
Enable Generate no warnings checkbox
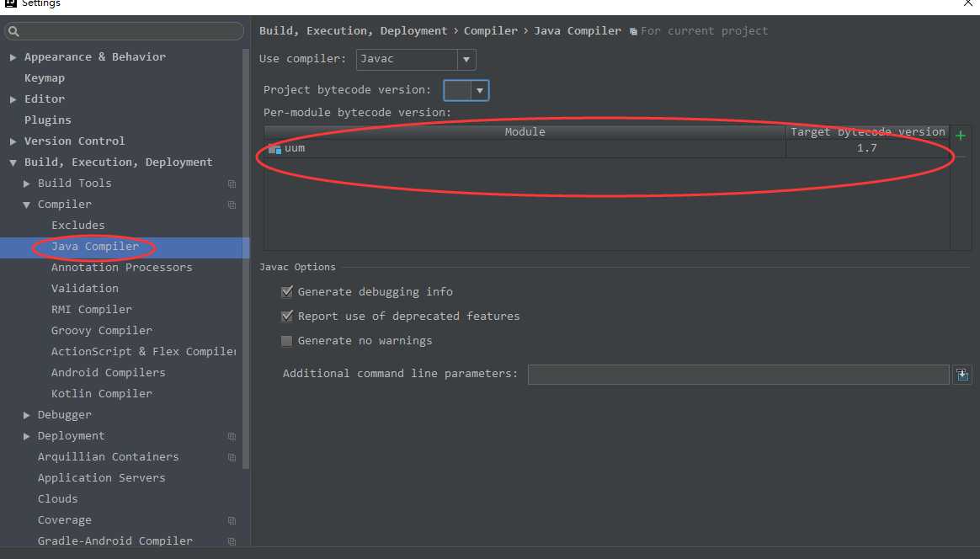287,341
